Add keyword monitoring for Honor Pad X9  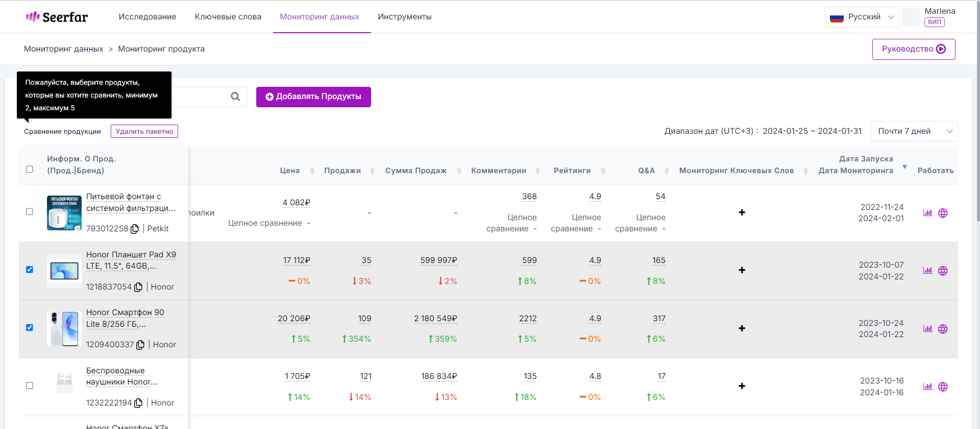(x=742, y=270)
